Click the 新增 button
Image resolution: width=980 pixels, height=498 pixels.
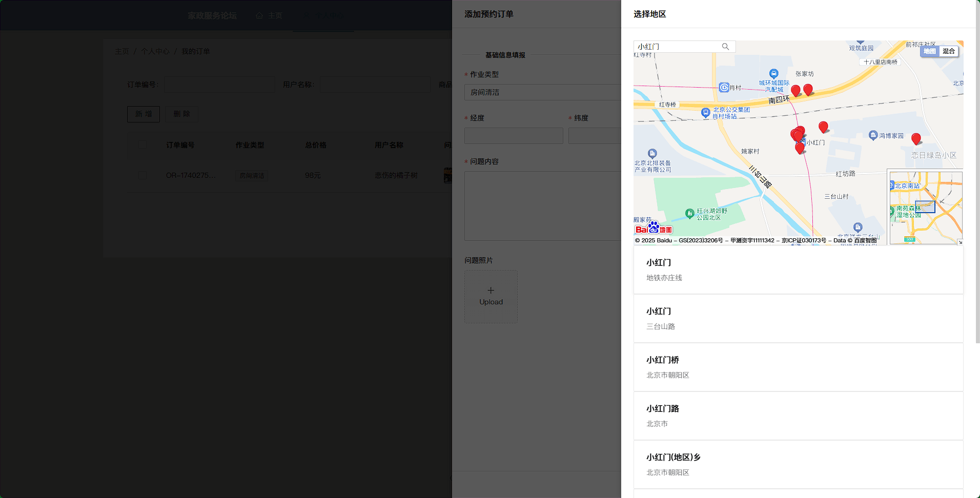pos(144,114)
